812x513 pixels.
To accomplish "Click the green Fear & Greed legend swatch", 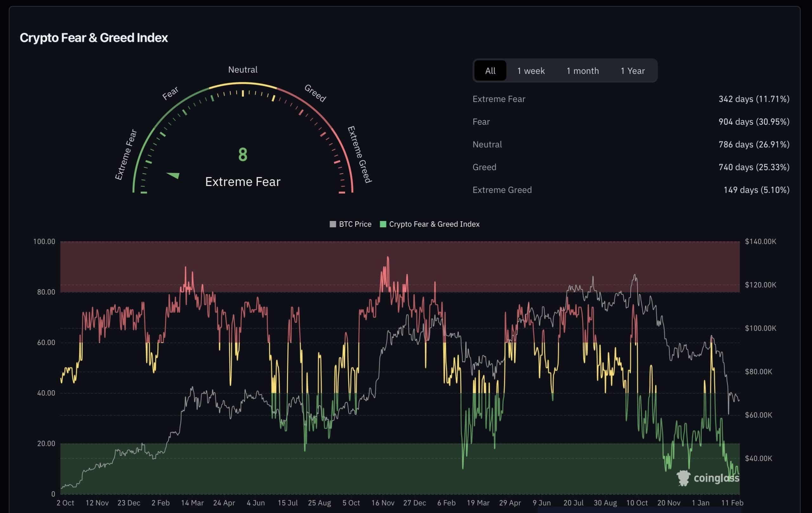I will (383, 224).
